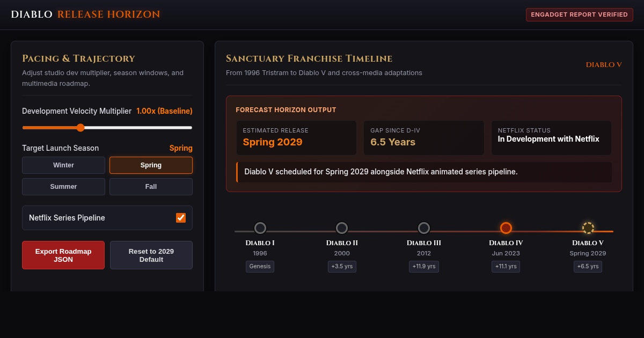Click the +6.5 yrs gap tag
The height and width of the screenshot is (338, 644).
click(x=588, y=267)
